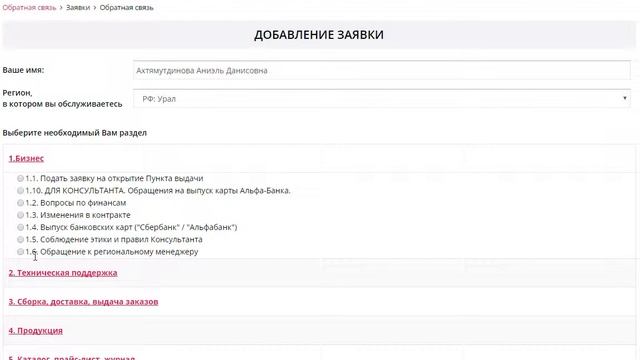Expand 4. Продукция section

[36, 331]
